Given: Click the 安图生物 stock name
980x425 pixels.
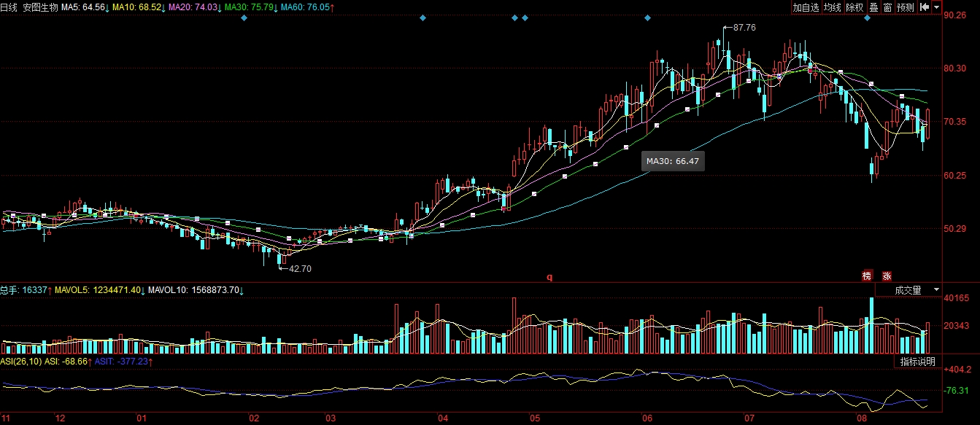Looking at the screenshot, I should [40, 7].
